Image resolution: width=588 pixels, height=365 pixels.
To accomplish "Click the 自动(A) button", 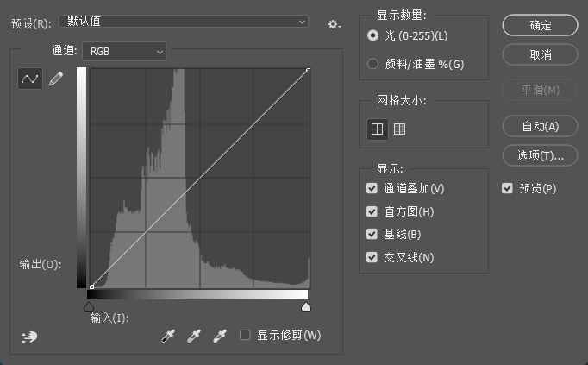I will [x=540, y=126].
